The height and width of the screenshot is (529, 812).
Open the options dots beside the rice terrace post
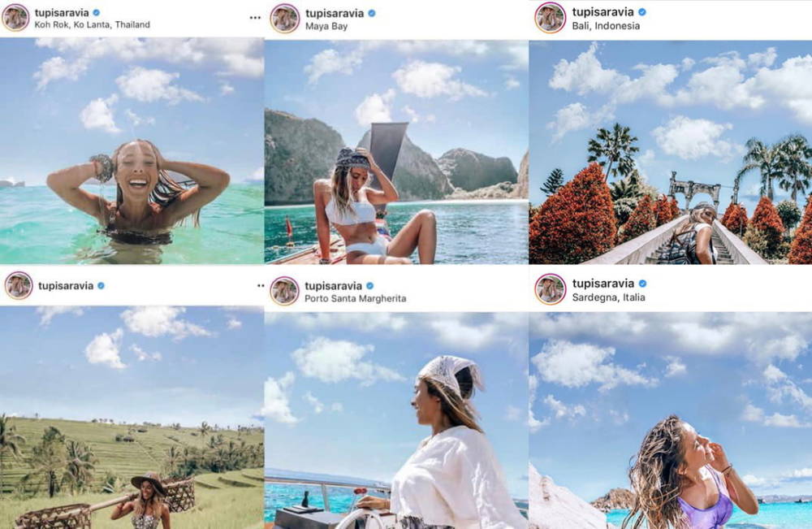pyautogui.click(x=261, y=285)
